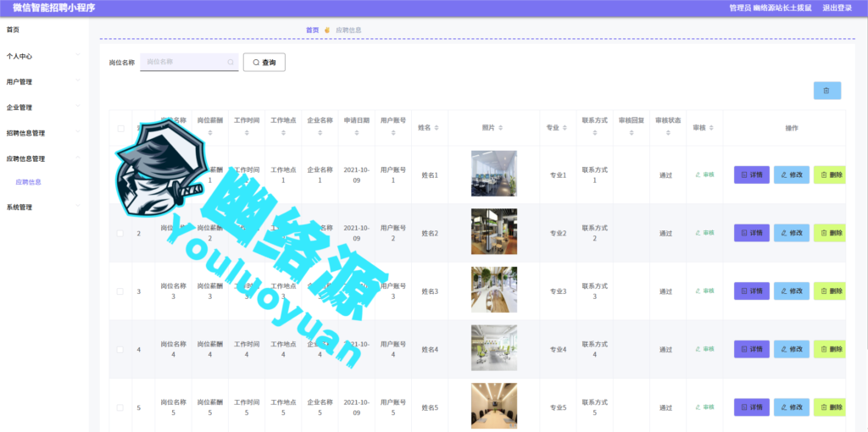This screenshot has height=432, width=868.
Task: Click the 管理员 username text in header
Action: tap(771, 8)
